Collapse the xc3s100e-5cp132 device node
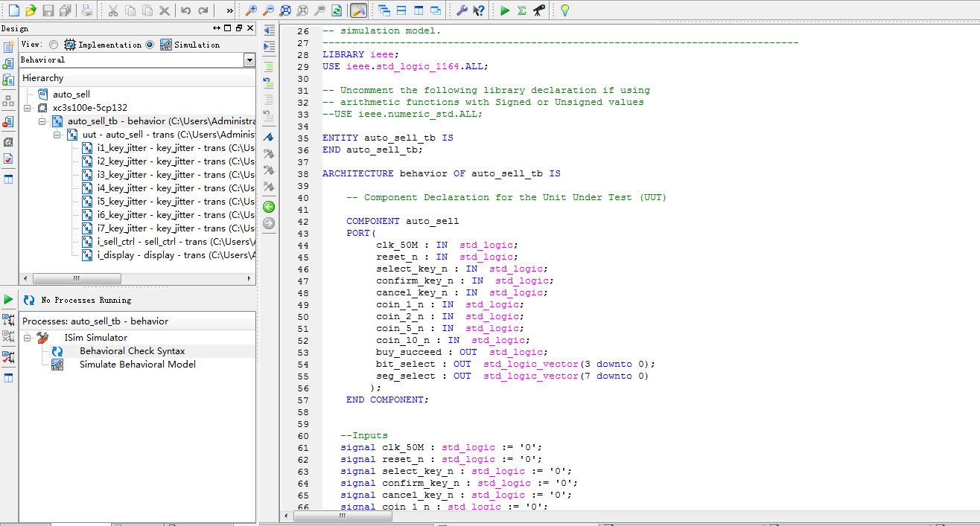 (28, 108)
